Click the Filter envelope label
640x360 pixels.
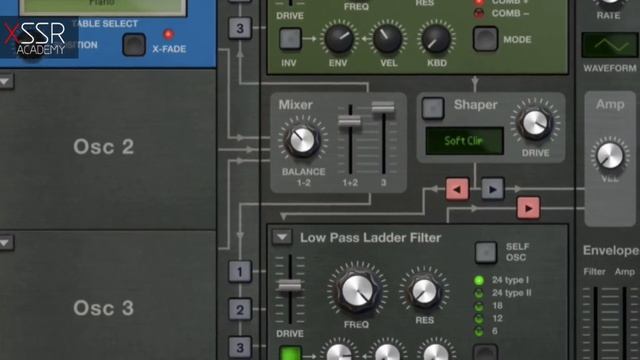click(594, 271)
